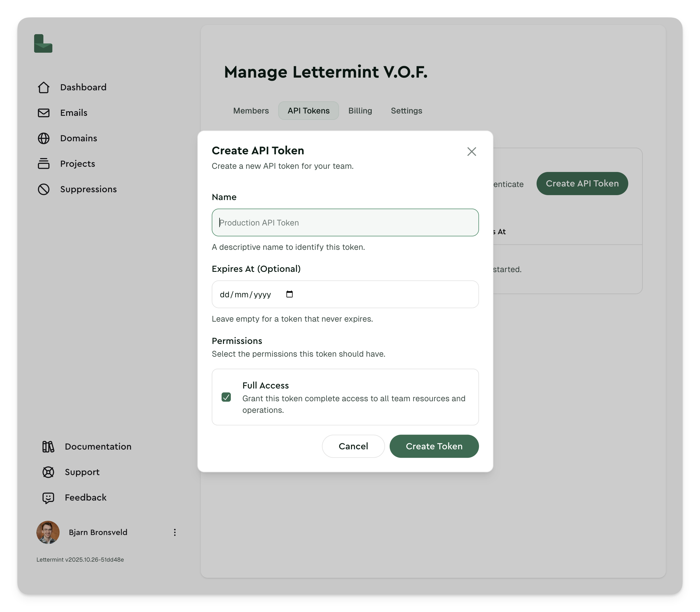Cancel the token creation dialog

click(353, 446)
